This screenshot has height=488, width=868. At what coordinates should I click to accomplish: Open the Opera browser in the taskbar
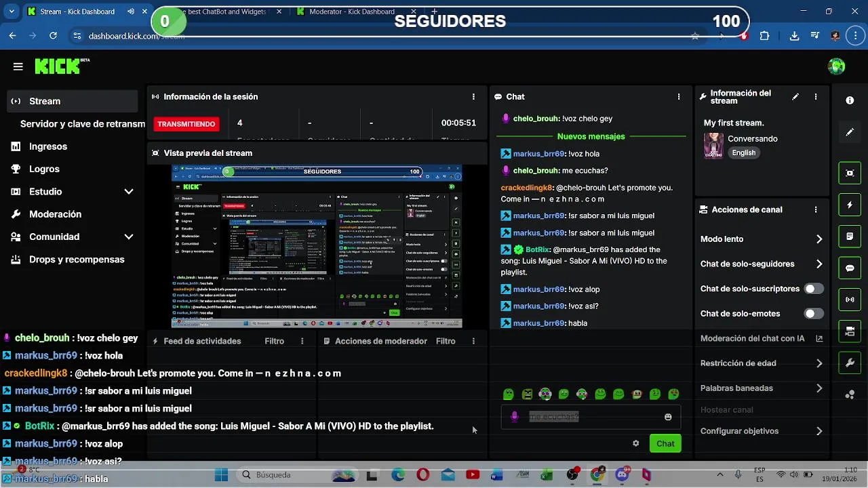[422, 475]
